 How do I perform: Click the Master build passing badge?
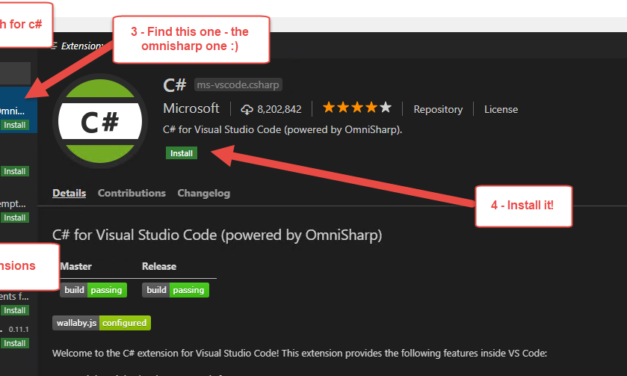click(93, 290)
